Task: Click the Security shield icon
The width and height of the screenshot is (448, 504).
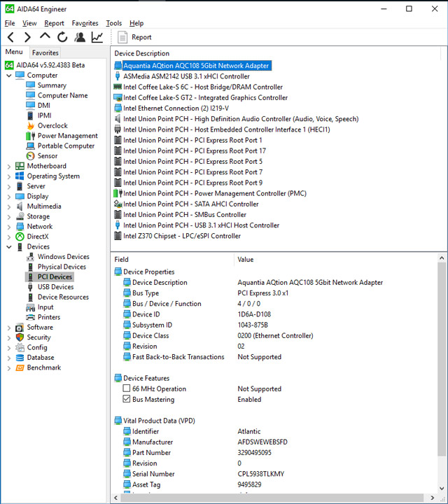Action: pos(20,337)
